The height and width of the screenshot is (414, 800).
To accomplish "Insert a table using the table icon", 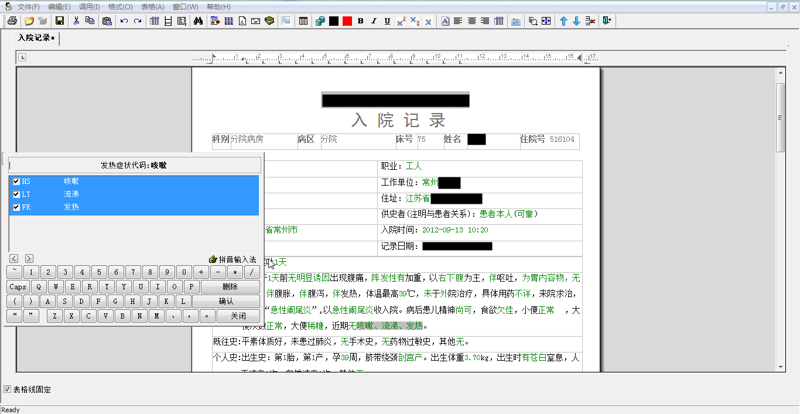I will click(x=303, y=21).
